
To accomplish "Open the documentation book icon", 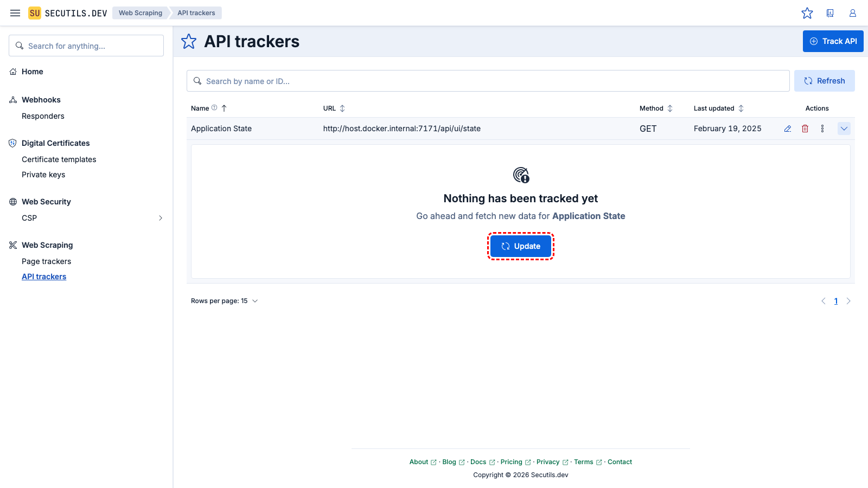I will [x=830, y=13].
